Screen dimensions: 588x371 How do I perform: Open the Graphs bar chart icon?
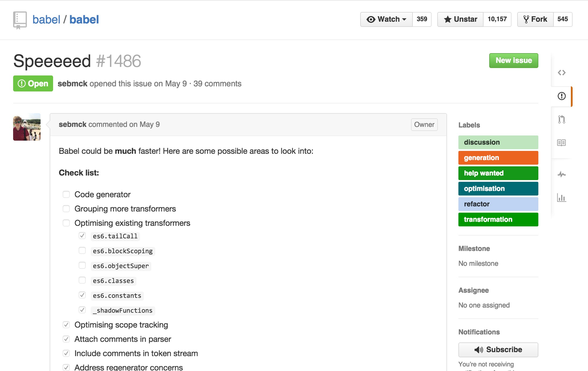pos(562,198)
